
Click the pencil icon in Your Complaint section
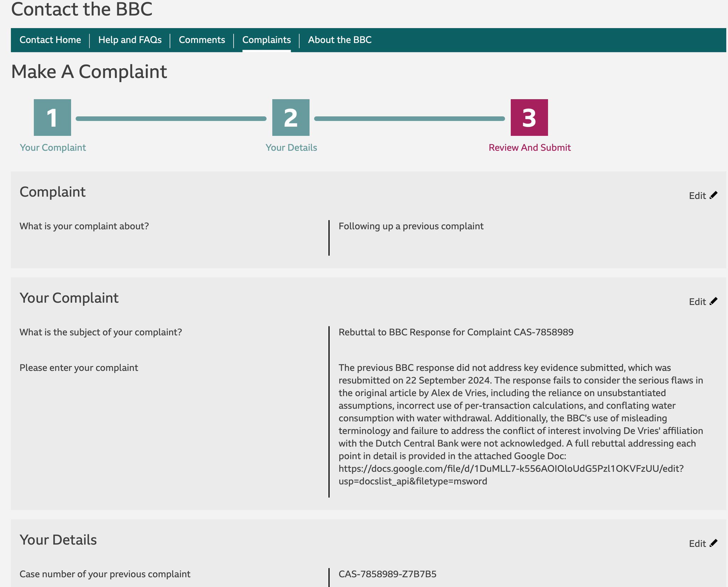coord(713,301)
